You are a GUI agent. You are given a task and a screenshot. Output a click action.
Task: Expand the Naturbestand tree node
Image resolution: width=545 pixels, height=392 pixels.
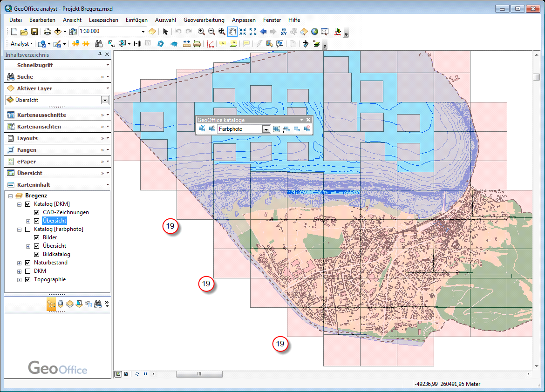(19, 262)
